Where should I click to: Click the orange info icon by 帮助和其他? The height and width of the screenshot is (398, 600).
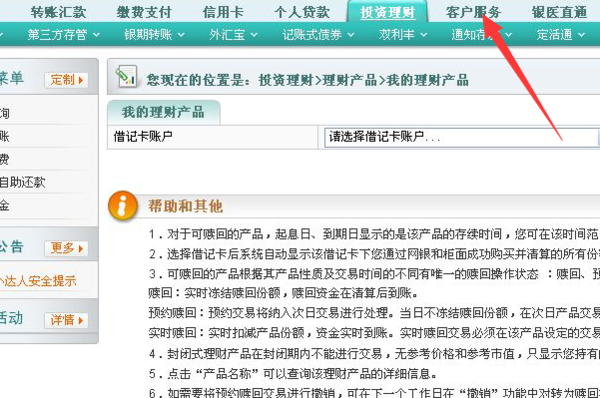(x=123, y=206)
